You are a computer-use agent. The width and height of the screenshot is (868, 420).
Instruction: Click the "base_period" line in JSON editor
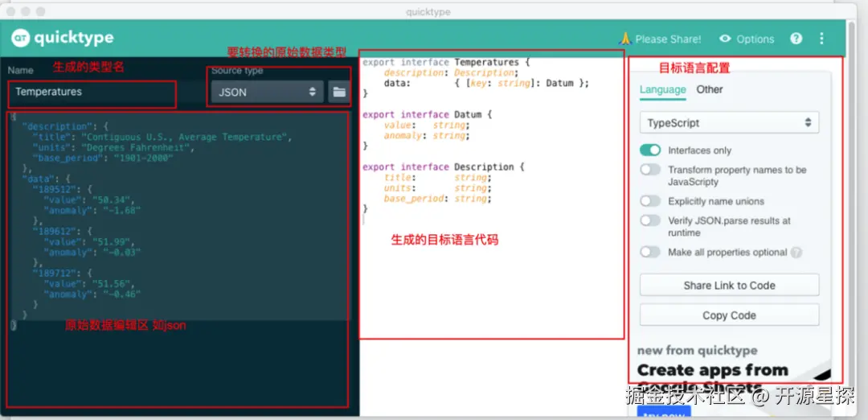click(x=103, y=158)
